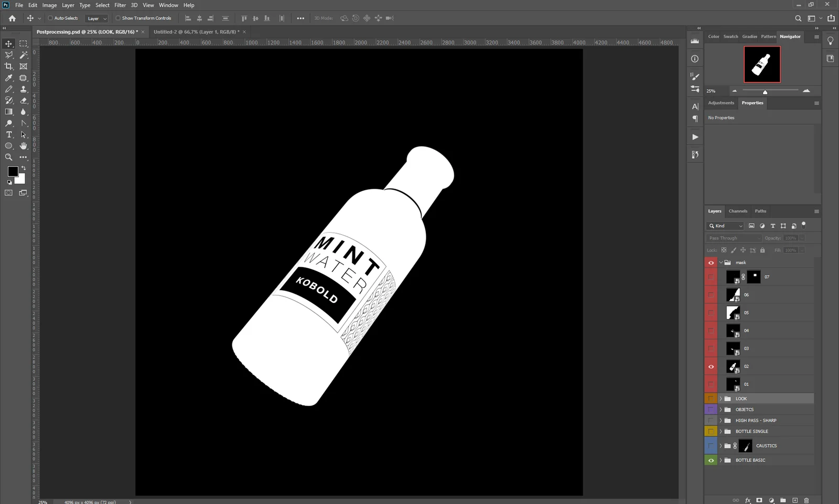The image size is (839, 504).
Task: Switch to the Adjustments panel
Action: click(721, 103)
